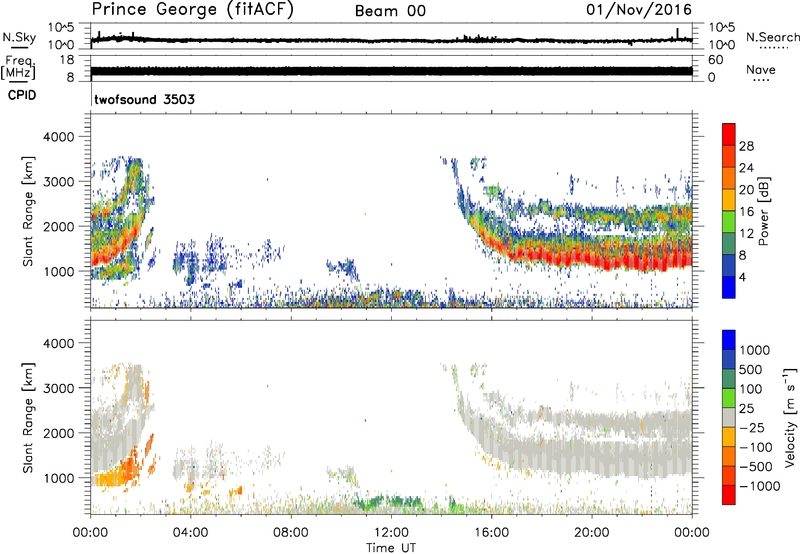Click the date '01/Nov/2016'

tap(639, 10)
